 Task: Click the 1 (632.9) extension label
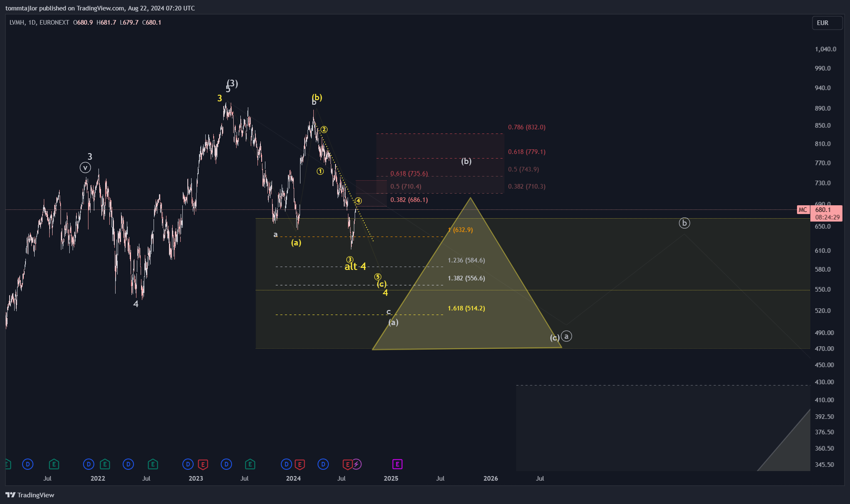point(460,230)
